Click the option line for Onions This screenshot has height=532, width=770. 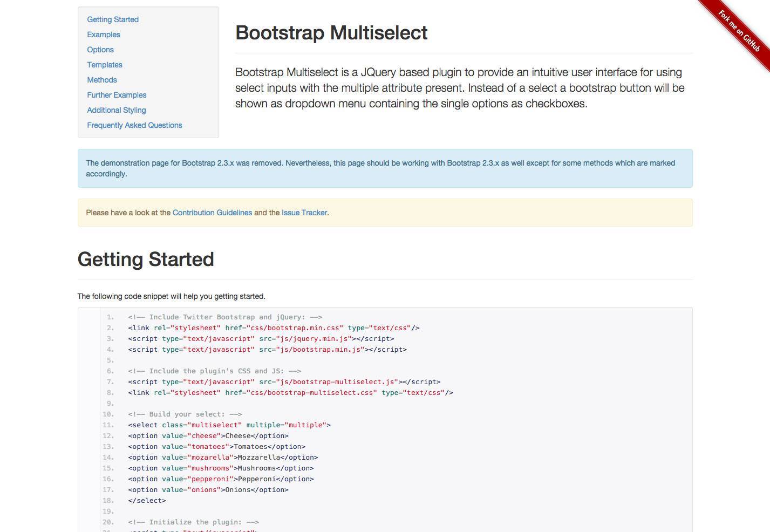208,490
